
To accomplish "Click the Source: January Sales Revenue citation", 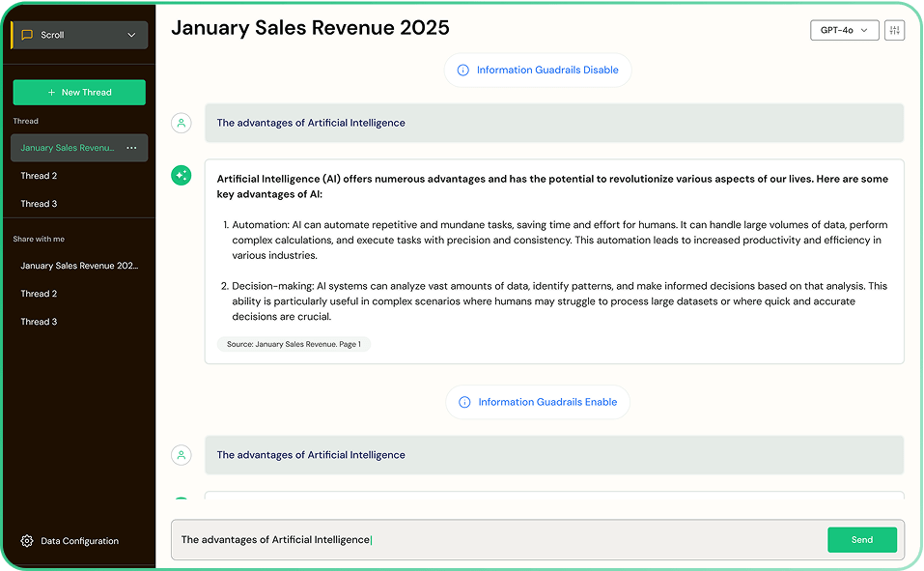I will [x=294, y=344].
